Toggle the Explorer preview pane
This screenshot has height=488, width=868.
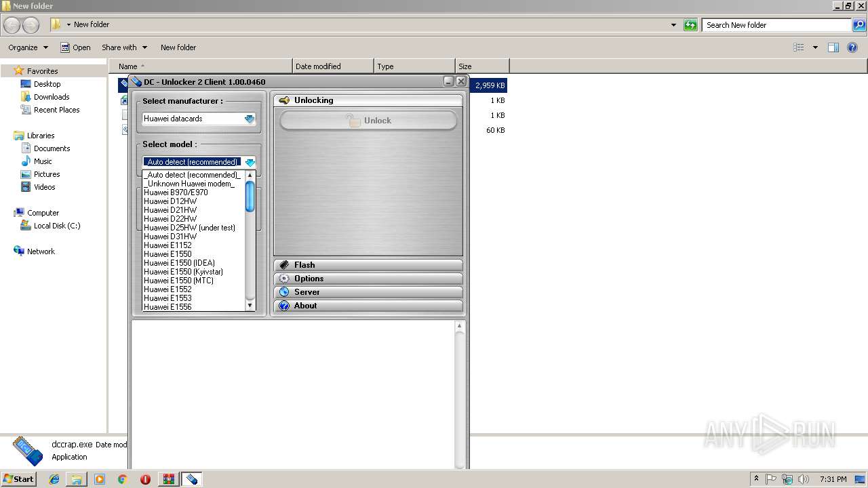click(x=833, y=47)
